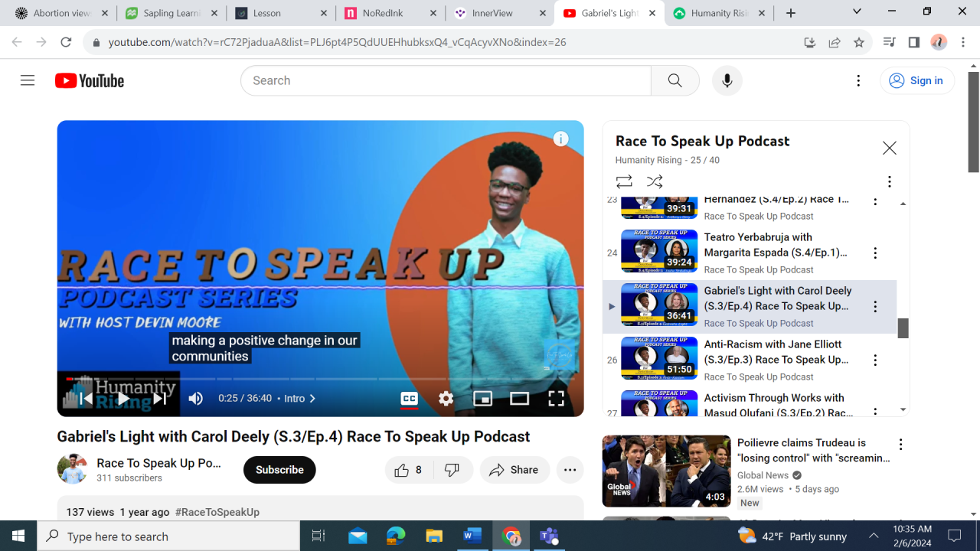This screenshot has width=980, height=551.
Task: Click the Sign in button
Action: tap(917, 80)
